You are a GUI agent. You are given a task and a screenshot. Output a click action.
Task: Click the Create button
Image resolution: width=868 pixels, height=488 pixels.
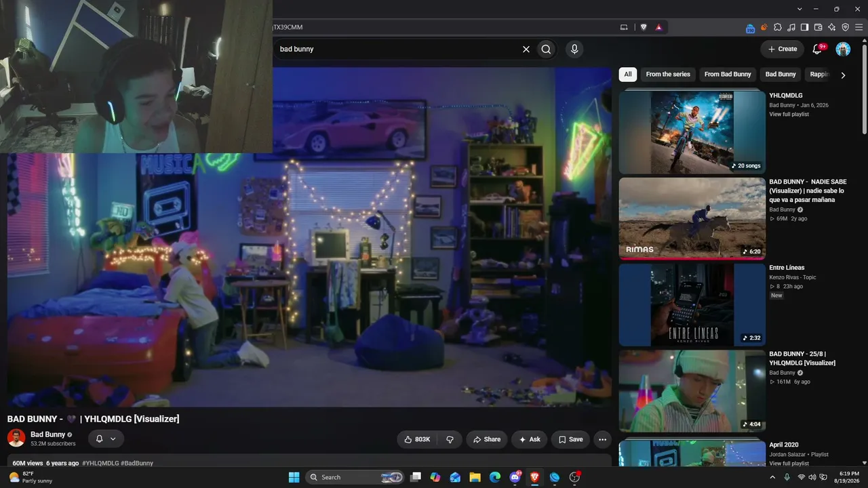point(782,49)
